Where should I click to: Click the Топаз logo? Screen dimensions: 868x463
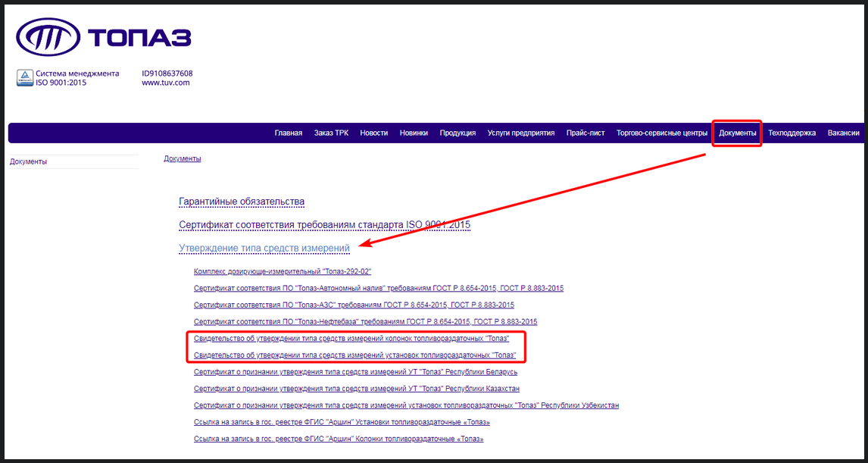click(104, 38)
